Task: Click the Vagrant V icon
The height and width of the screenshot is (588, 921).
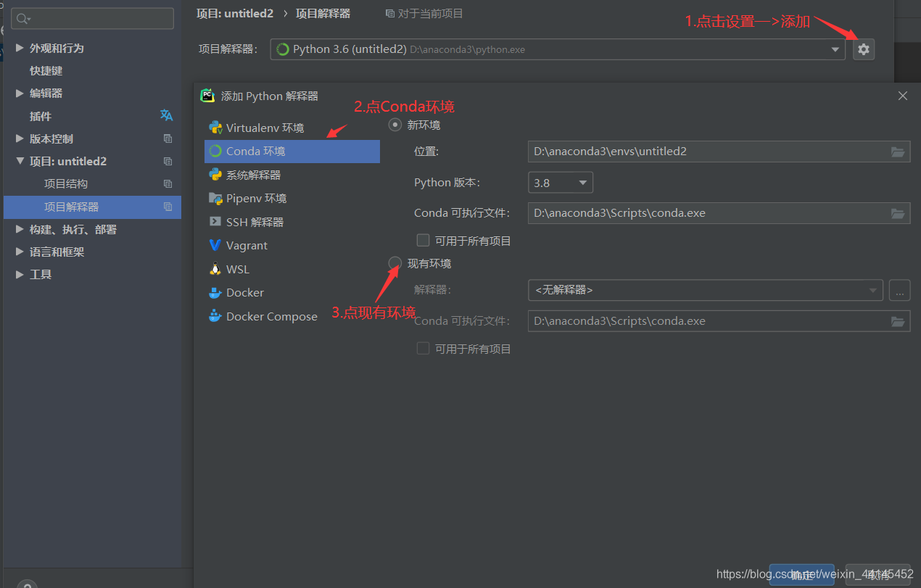Action: pos(215,245)
